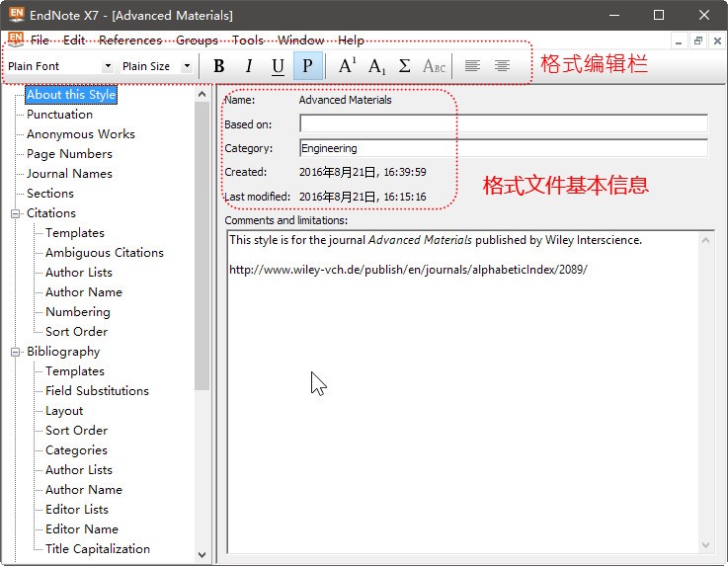Click the Based on input field

(504, 124)
